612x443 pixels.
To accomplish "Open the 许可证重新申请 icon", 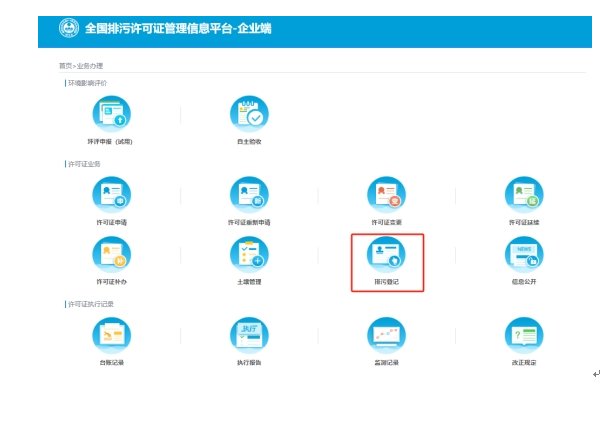I will tap(249, 195).
